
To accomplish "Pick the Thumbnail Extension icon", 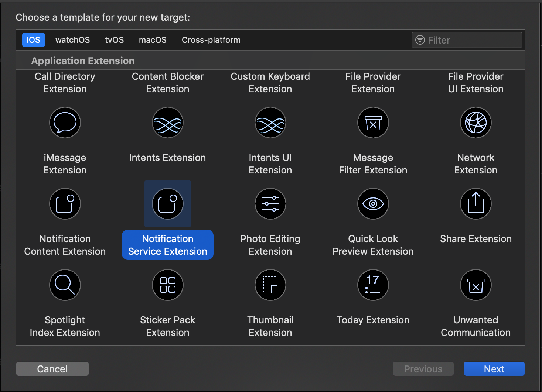I will (270, 285).
